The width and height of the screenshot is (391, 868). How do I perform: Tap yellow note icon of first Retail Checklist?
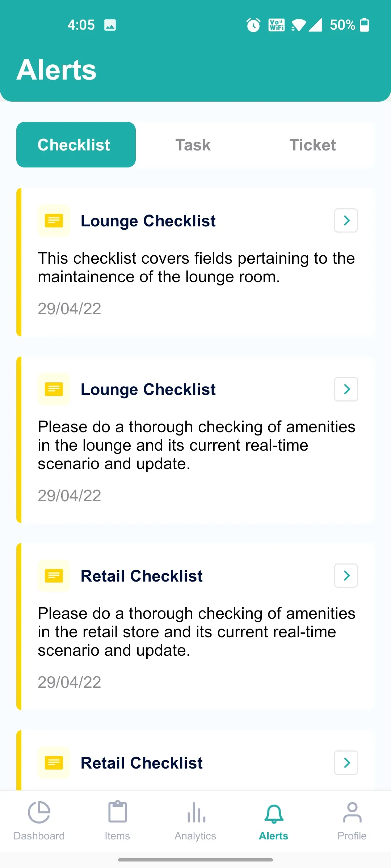(54, 576)
